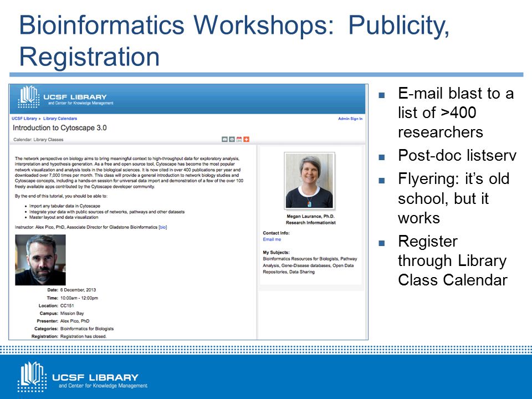
Task: Click 'E-mail blast to a list' bullet
Action: pyautogui.click(x=456, y=112)
